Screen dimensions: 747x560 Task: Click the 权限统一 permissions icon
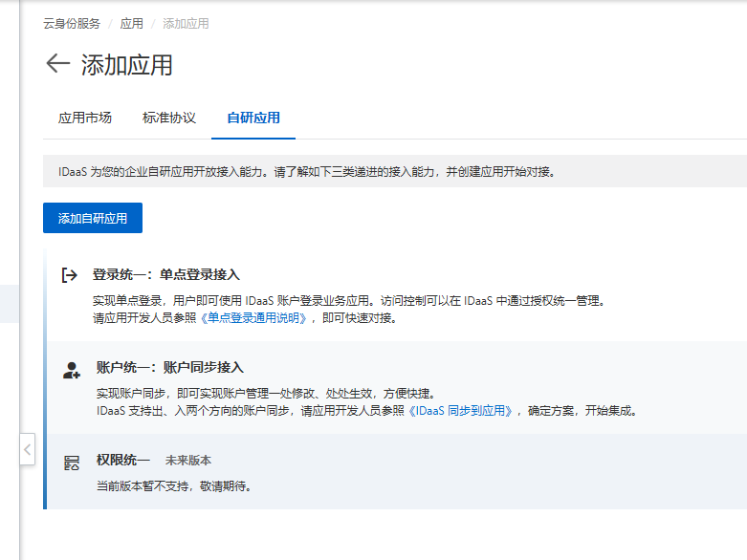pos(71,463)
